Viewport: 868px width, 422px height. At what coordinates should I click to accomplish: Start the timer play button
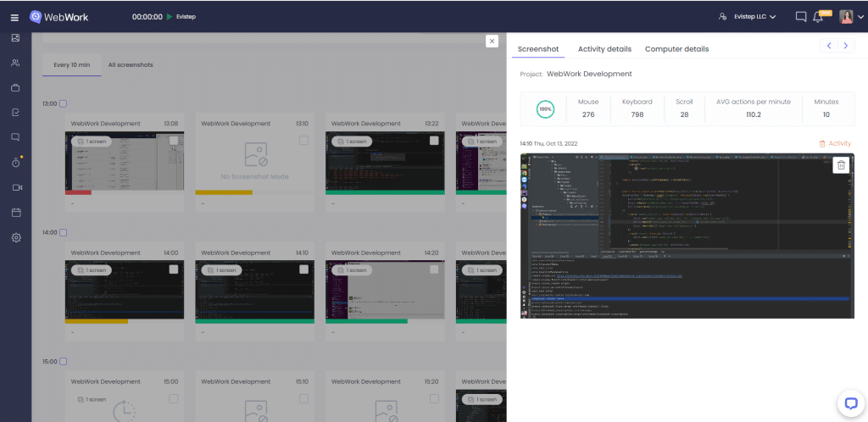coord(169,17)
